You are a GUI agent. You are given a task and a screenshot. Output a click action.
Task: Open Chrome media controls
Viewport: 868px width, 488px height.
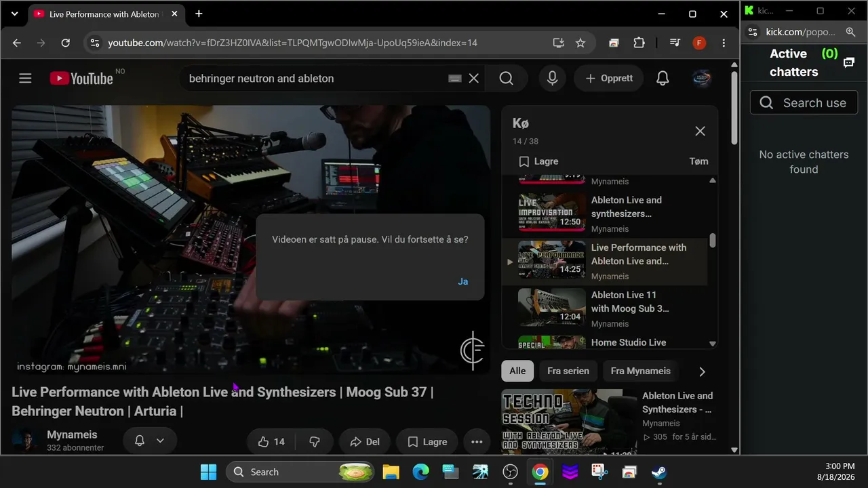(x=675, y=43)
